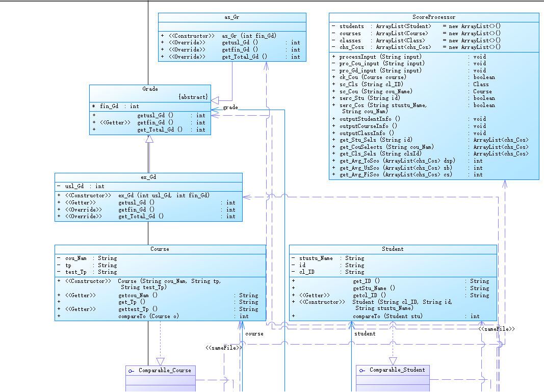
Task: Select the Comparable_Student interface label
Action: click(397, 370)
